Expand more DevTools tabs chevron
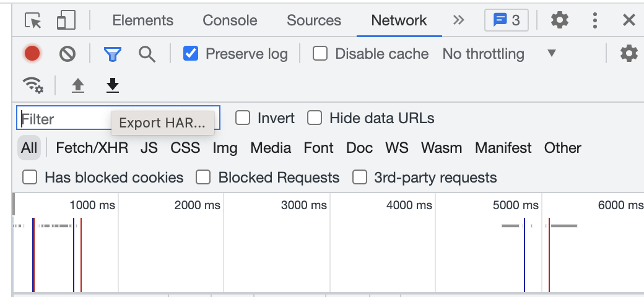 458,20
